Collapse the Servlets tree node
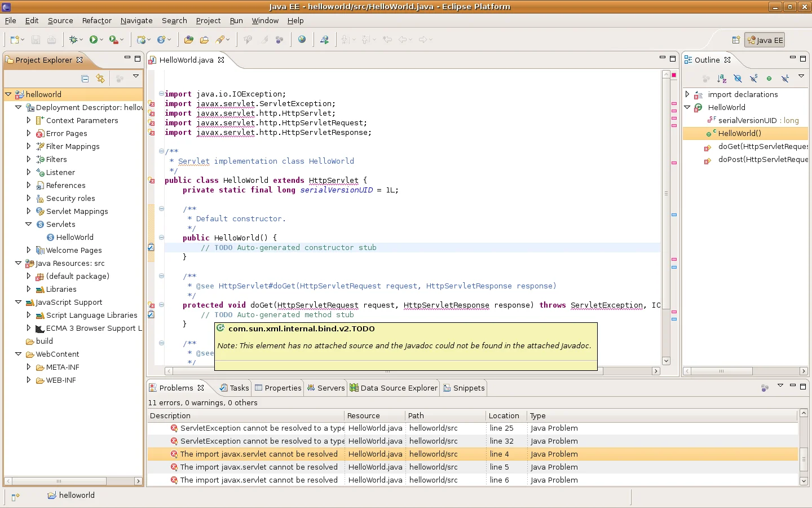The image size is (812, 508). (29, 224)
